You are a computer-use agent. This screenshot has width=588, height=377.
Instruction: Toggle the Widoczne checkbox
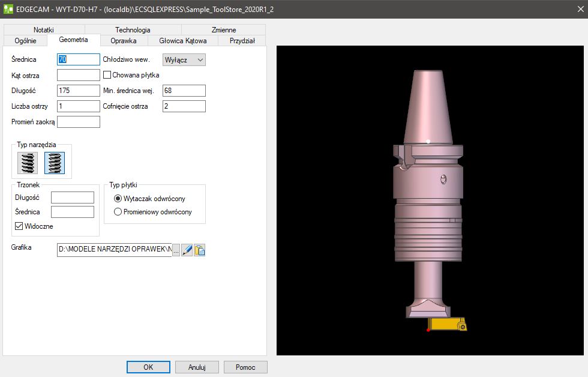(x=19, y=226)
